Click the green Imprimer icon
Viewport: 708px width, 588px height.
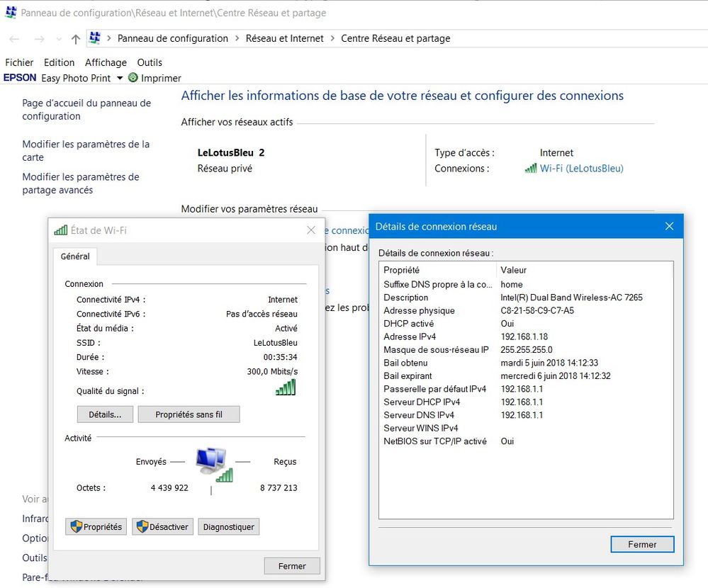[x=133, y=78]
